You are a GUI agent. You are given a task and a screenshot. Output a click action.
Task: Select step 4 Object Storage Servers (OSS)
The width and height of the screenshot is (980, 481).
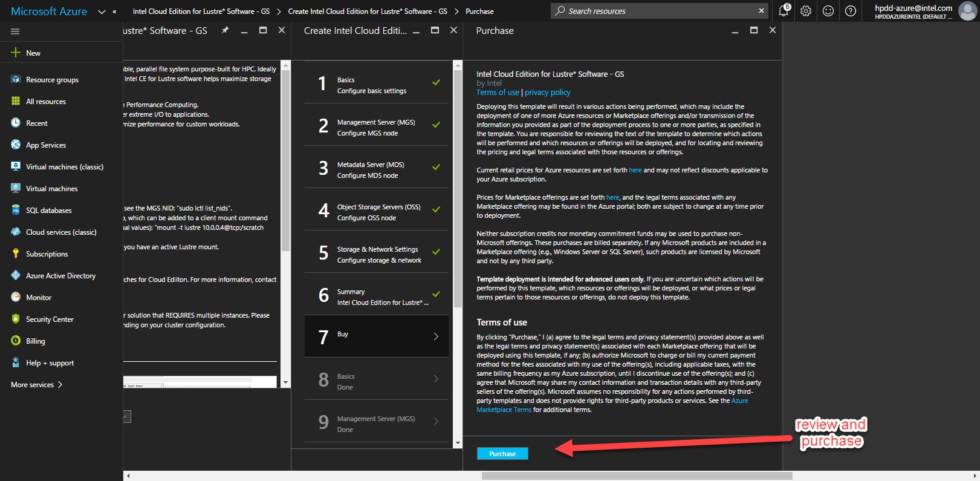pyautogui.click(x=377, y=209)
